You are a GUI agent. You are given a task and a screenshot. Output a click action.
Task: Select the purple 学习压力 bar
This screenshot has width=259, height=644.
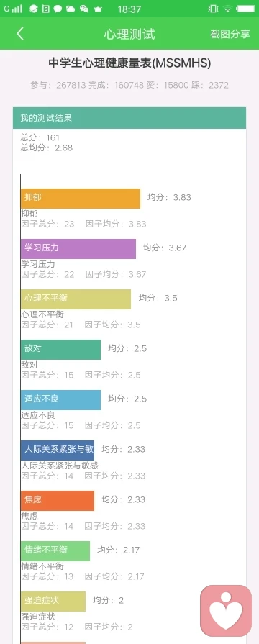pos(78,249)
